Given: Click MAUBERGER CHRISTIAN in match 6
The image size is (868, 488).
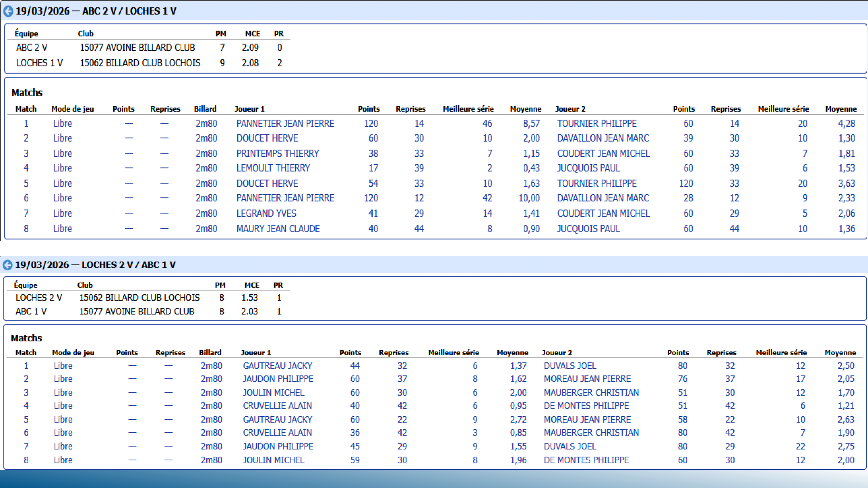Looking at the screenshot, I should click(591, 432).
